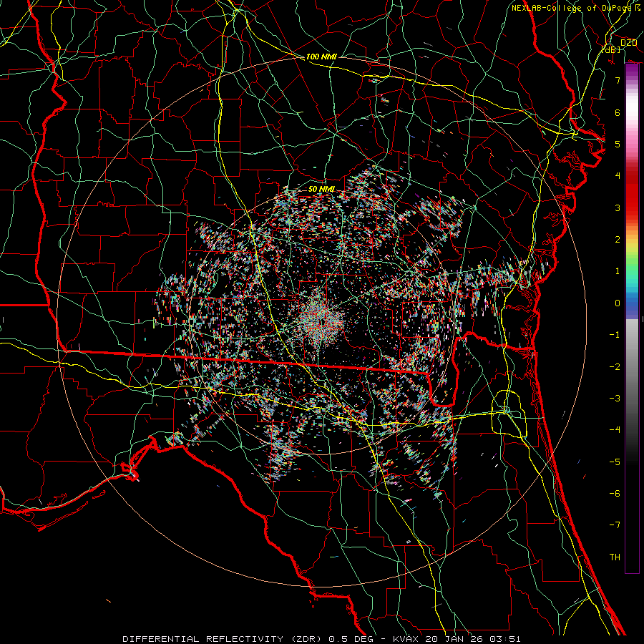The height and width of the screenshot is (644, 644).
Task: Click the positive "7" scale label
Action: tap(618, 80)
